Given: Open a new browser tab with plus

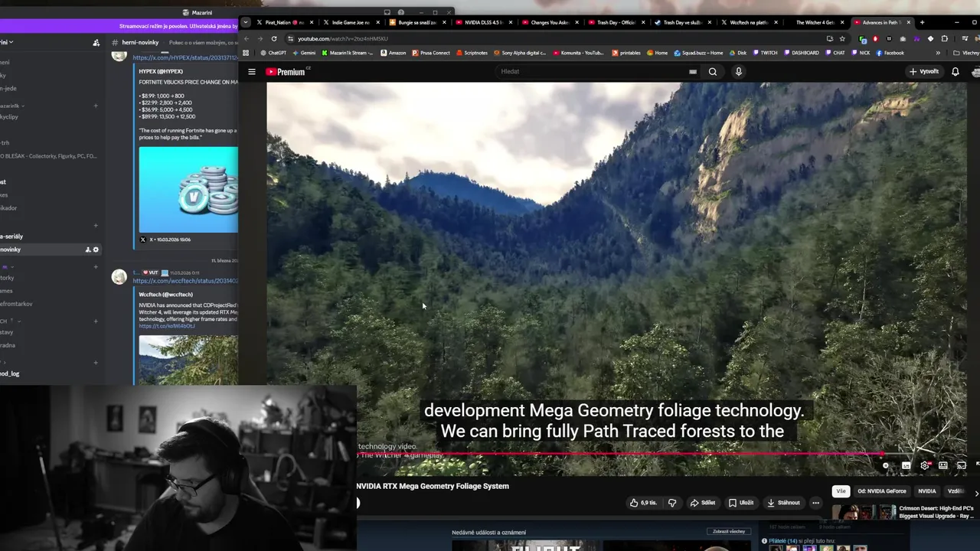Looking at the screenshot, I should (x=922, y=22).
